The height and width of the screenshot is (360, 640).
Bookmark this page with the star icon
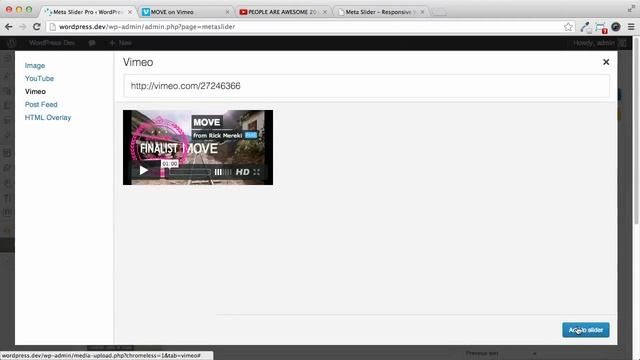click(568, 27)
